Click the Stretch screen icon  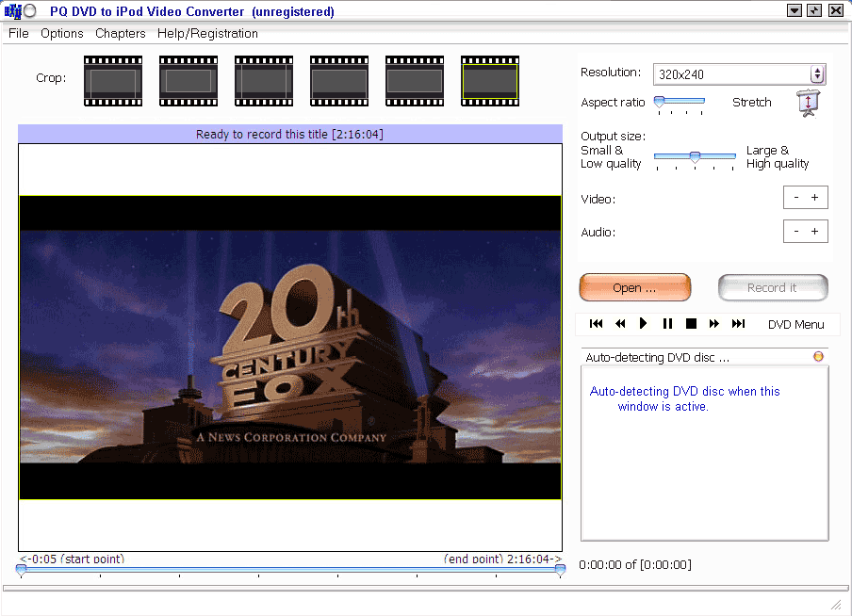[x=809, y=104]
